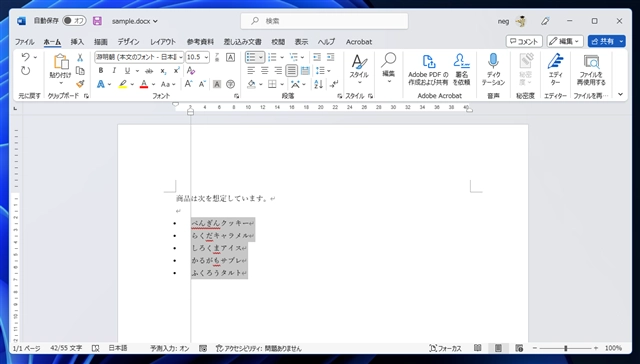Adjust the zoom slider

pyautogui.click(x=565, y=348)
